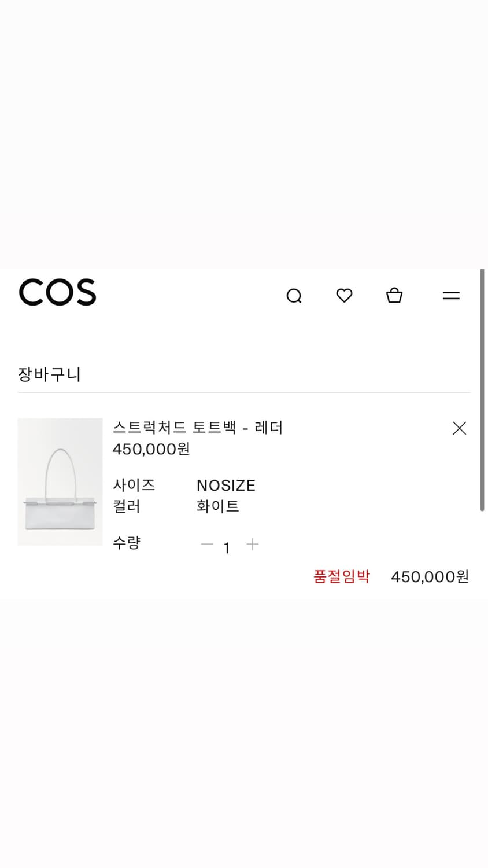This screenshot has width=488, height=868.
Task: Open the search magnifier icon
Action: point(295,295)
